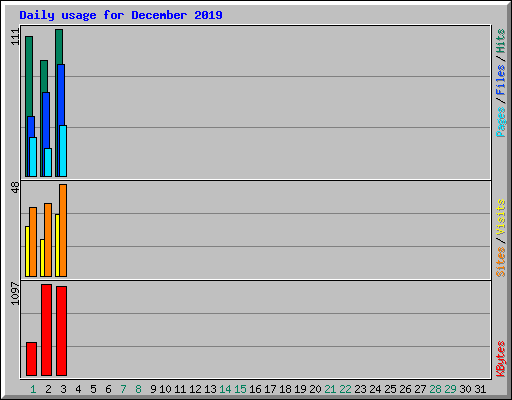Viewport: 512px width, 400px height.
Task: Select the orange sites bar for day 2
Action: (x=48, y=240)
